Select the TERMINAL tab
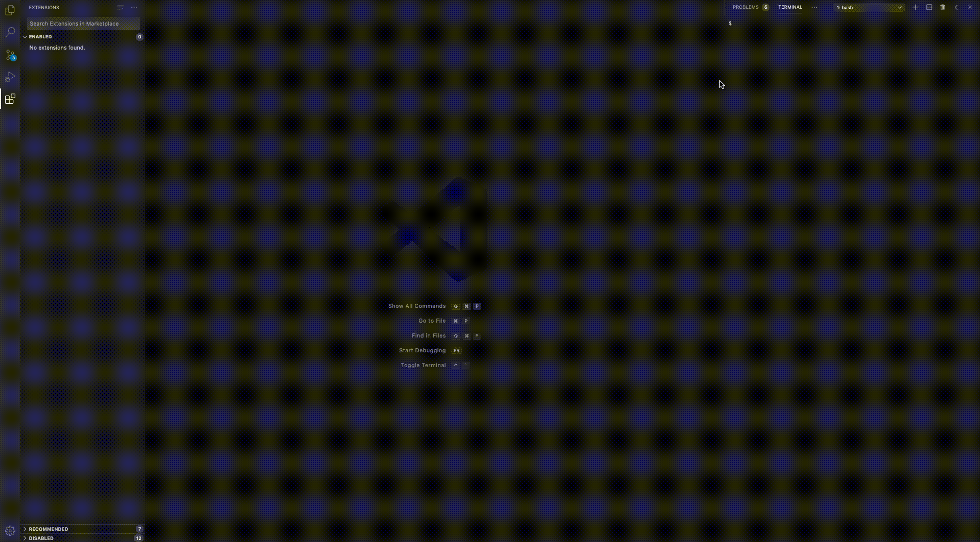980x542 pixels. point(790,7)
